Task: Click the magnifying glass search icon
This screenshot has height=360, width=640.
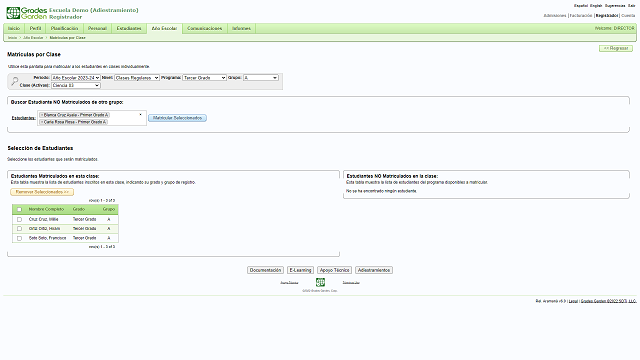Action: pos(15,81)
